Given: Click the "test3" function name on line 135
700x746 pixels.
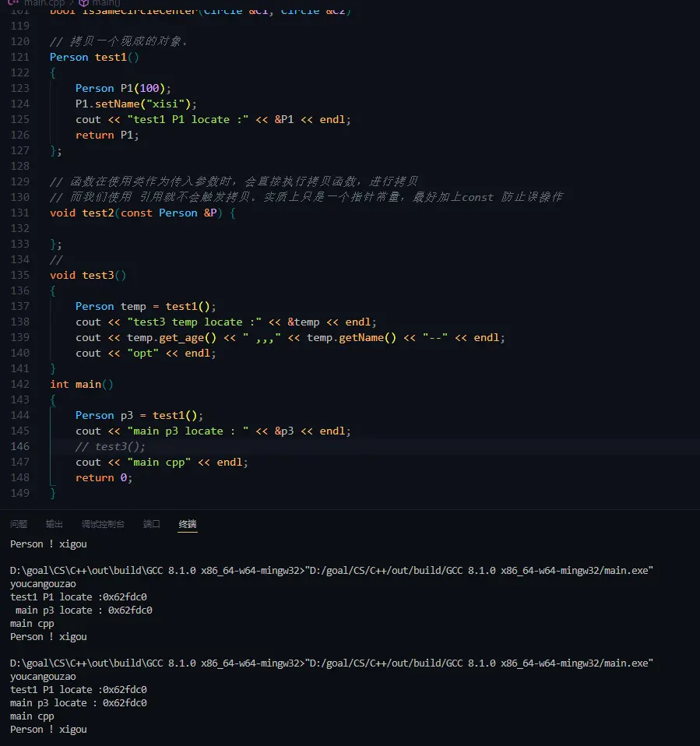Looking at the screenshot, I should [98, 275].
